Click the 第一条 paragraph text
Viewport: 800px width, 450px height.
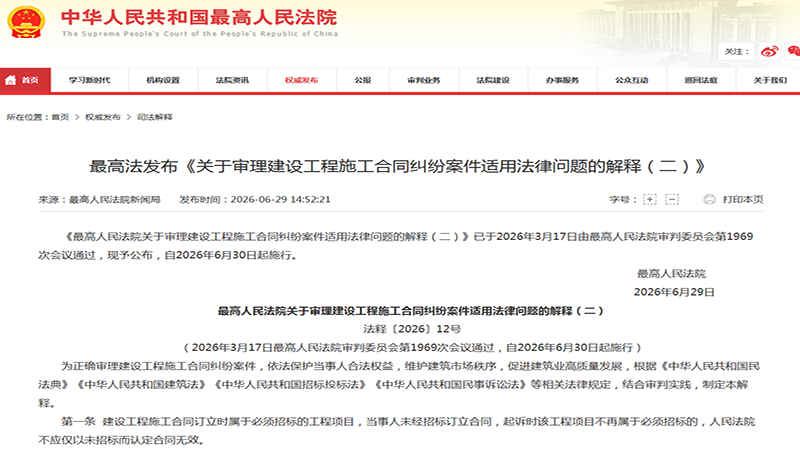397,431
